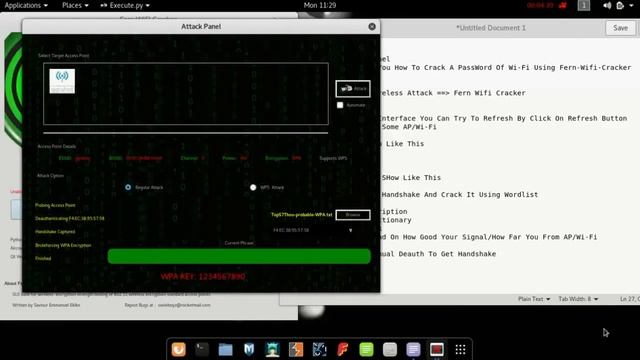Click the Top57Thou-probable-WPA.txt wordlist label
The image size is (640, 360).
click(301, 215)
